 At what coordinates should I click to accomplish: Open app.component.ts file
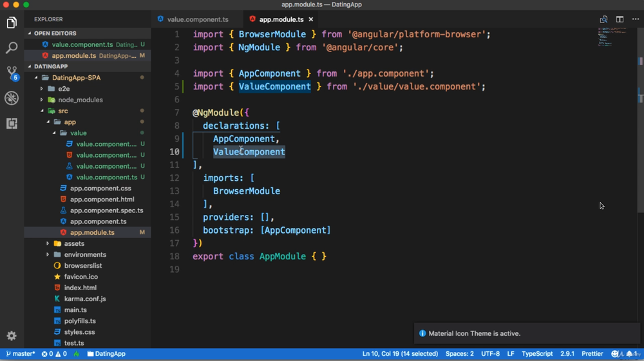click(x=88, y=221)
